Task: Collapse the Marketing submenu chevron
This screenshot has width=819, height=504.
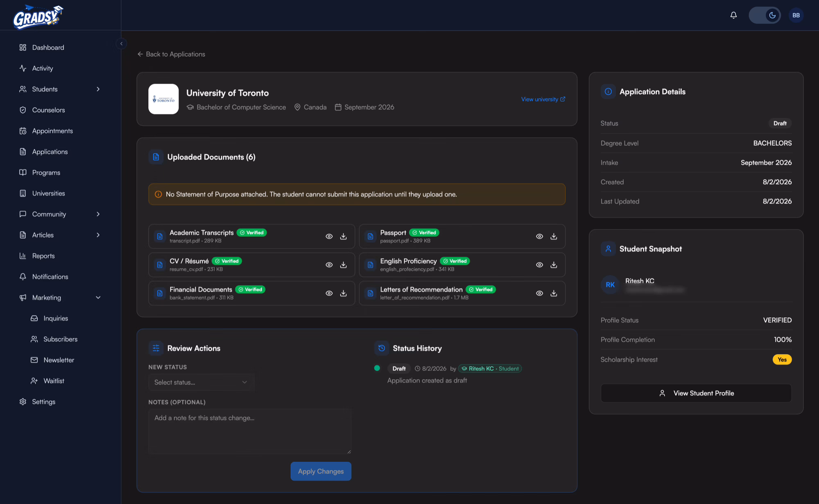Action: point(98,298)
